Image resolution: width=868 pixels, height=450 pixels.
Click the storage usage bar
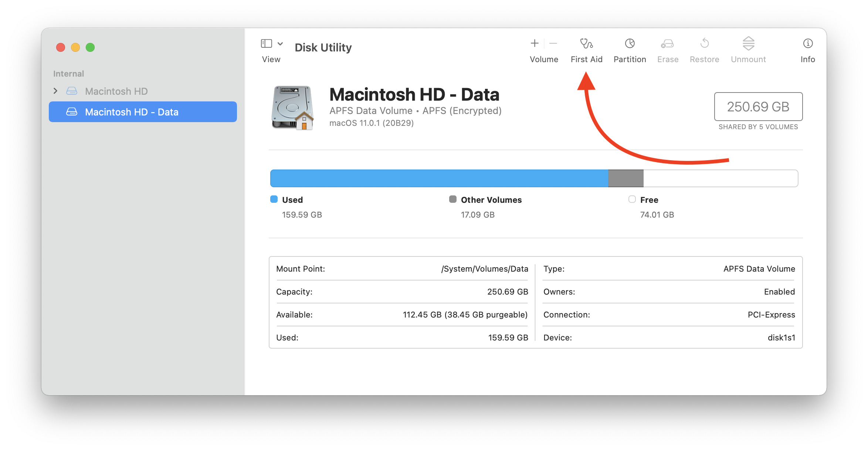click(x=534, y=178)
